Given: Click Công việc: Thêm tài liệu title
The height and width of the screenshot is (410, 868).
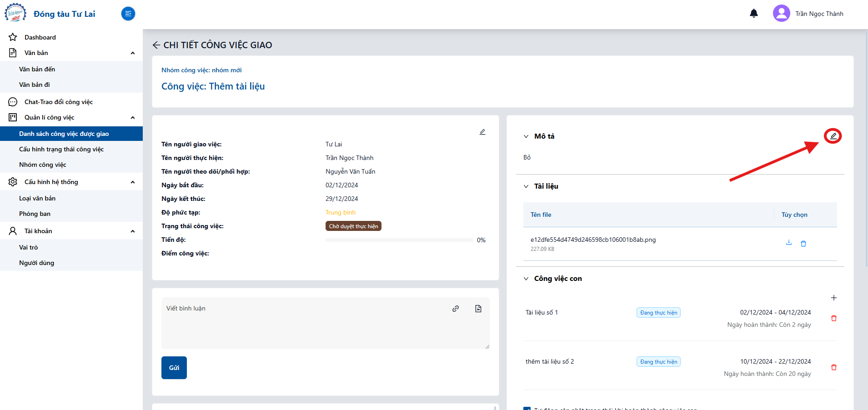Looking at the screenshot, I should [x=213, y=86].
